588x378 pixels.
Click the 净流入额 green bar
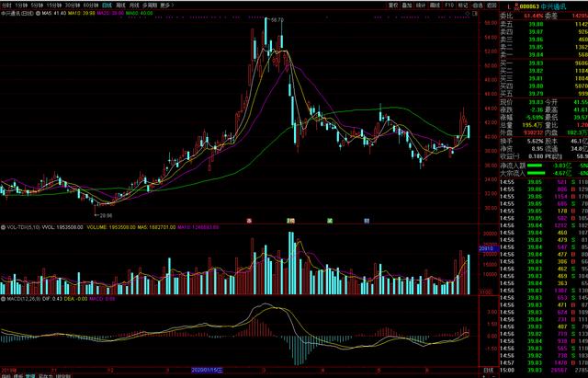click(535, 166)
